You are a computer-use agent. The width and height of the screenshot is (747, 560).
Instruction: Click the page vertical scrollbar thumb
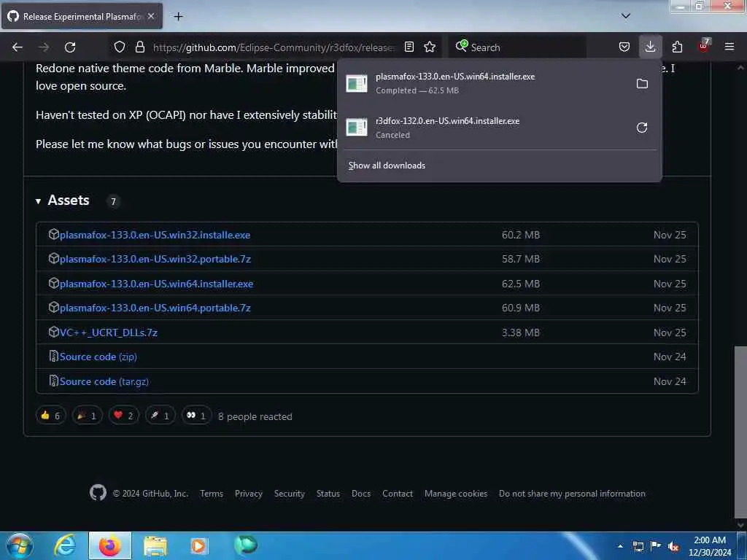740,432
